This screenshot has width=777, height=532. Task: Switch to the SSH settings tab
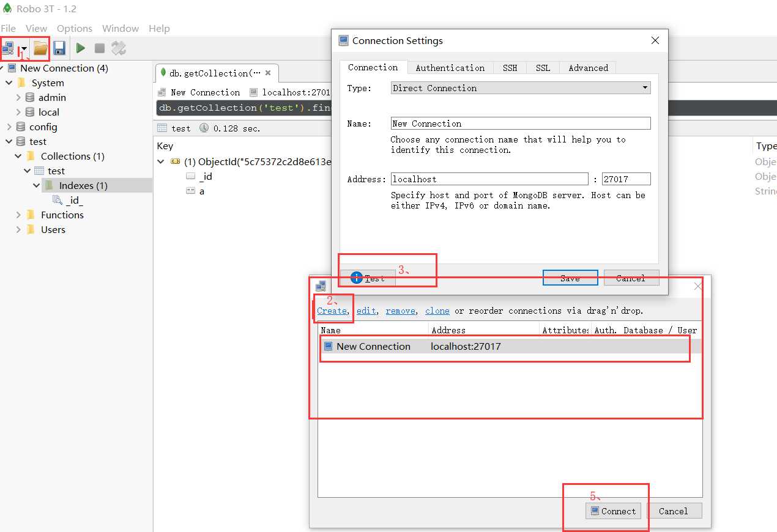coord(510,68)
